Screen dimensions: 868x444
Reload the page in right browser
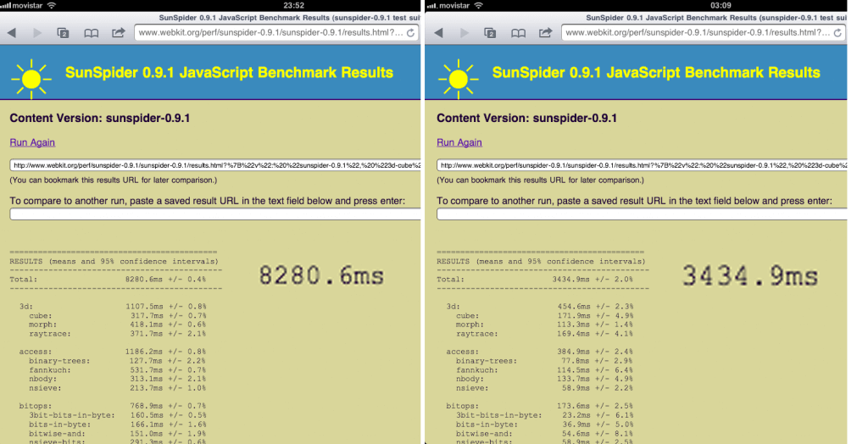point(837,33)
